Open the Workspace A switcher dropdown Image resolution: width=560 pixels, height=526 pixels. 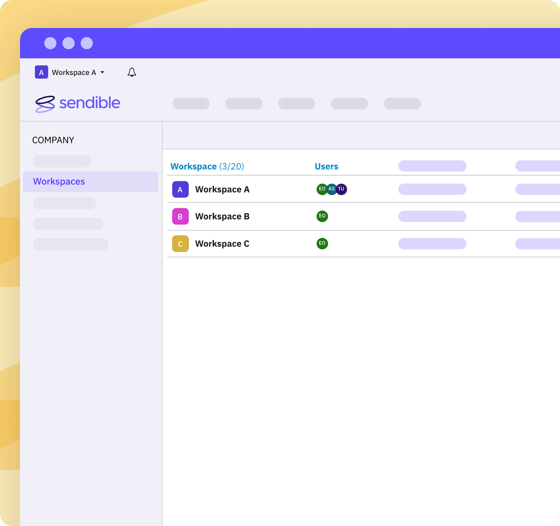(70, 72)
